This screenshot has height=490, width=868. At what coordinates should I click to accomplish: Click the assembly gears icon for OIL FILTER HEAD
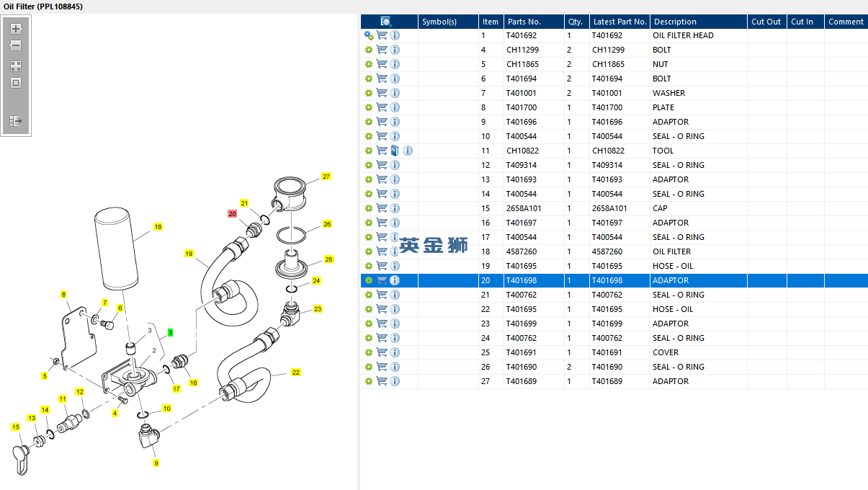[x=369, y=35]
